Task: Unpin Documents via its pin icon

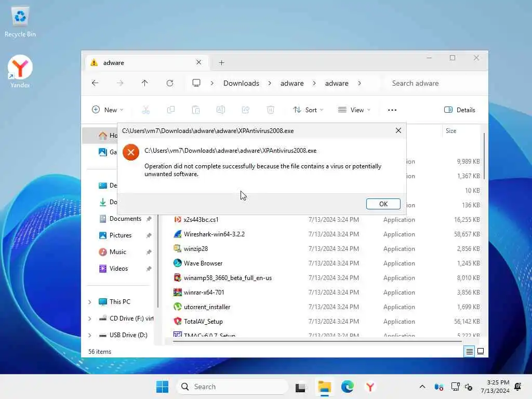Action: (149, 219)
